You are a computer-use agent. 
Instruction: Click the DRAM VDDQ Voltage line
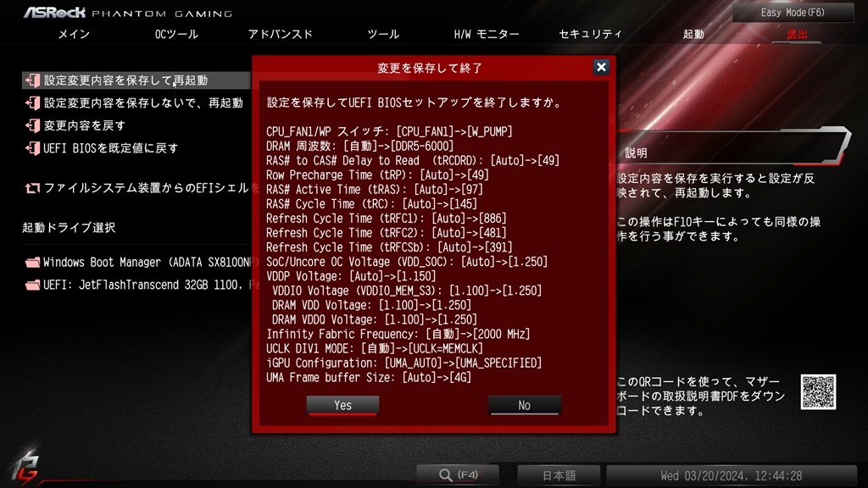374,319
